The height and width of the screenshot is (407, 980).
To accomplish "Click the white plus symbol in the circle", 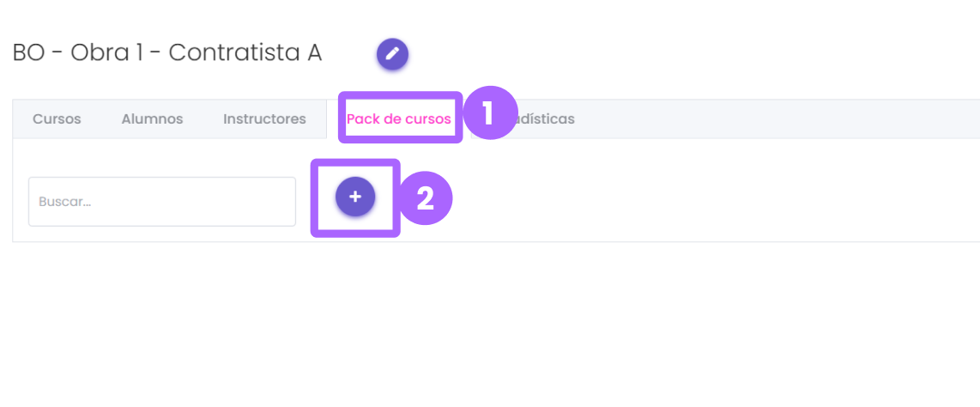I will point(355,197).
